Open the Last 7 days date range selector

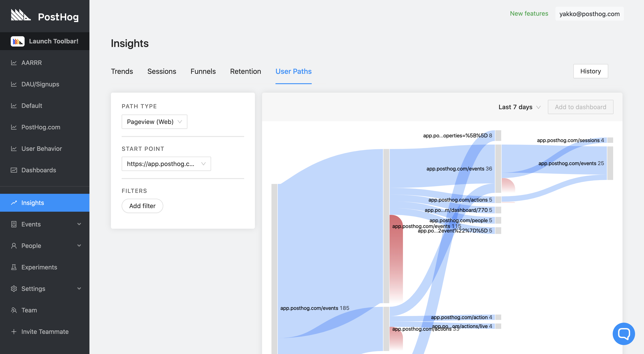tap(519, 107)
